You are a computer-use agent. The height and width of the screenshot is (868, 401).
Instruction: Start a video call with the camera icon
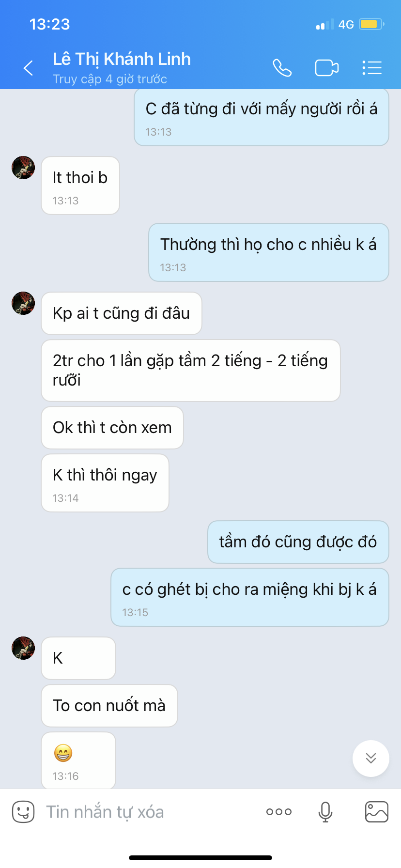point(327,68)
